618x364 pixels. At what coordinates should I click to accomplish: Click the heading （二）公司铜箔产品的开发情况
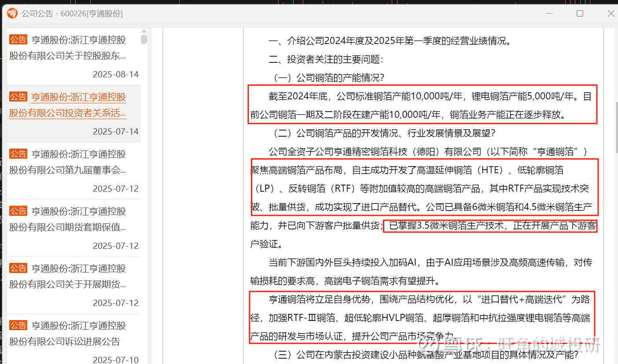383,133
